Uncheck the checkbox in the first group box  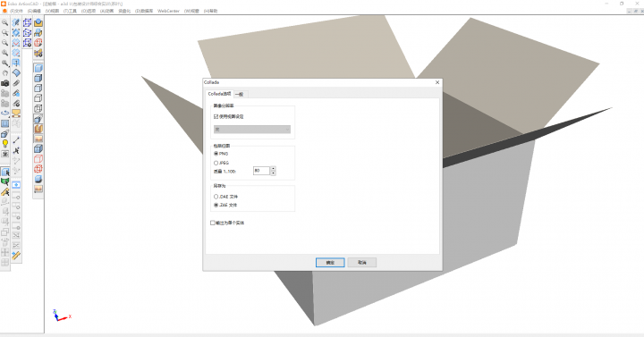(x=216, y=116)
